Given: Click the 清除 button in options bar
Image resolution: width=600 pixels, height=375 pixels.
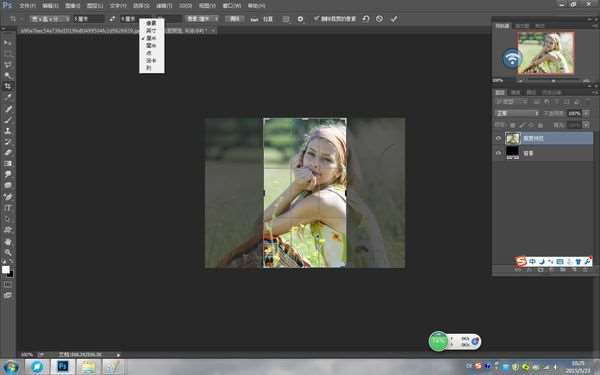Looking at the screenshot, I should [x=235, y=19].
